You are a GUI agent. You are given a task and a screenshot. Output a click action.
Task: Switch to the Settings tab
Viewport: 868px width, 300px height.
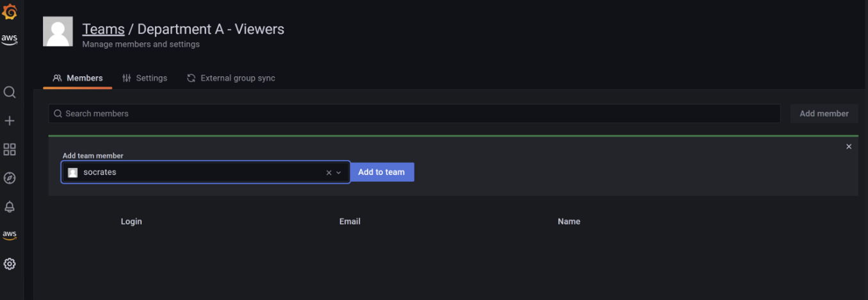(x=145, y=78)
